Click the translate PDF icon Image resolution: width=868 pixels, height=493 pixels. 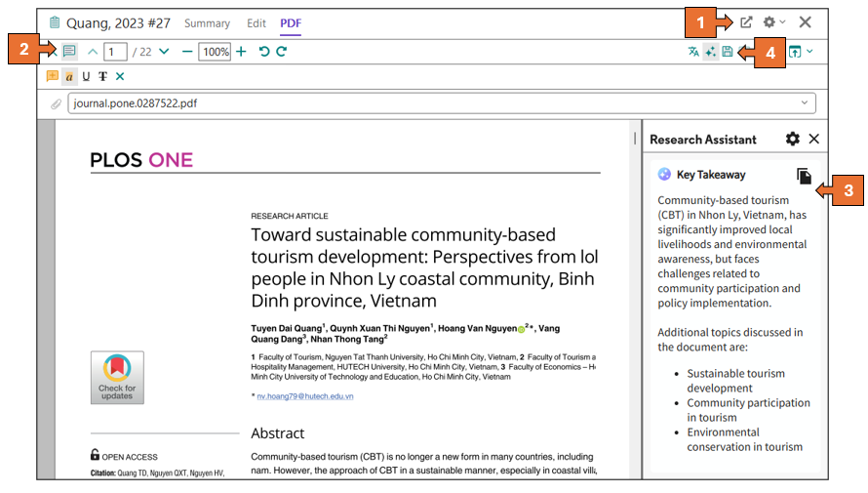point(693,52)
